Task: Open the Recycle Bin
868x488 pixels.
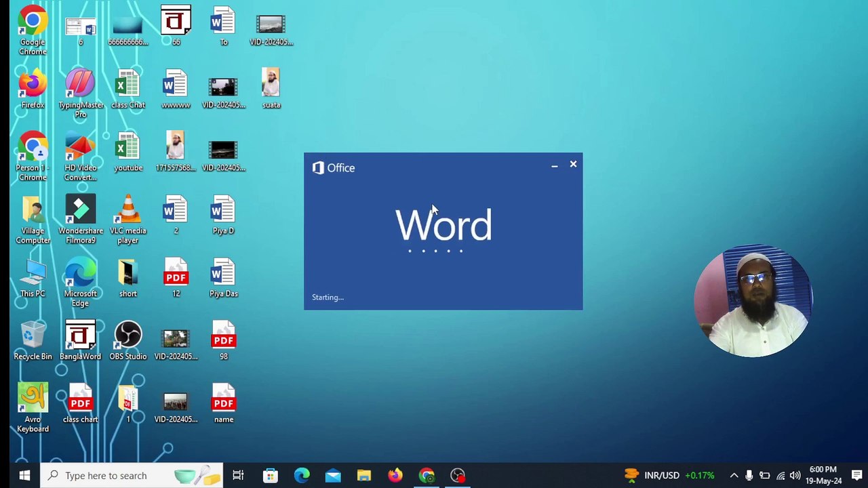Action: [x=33, y=341]
